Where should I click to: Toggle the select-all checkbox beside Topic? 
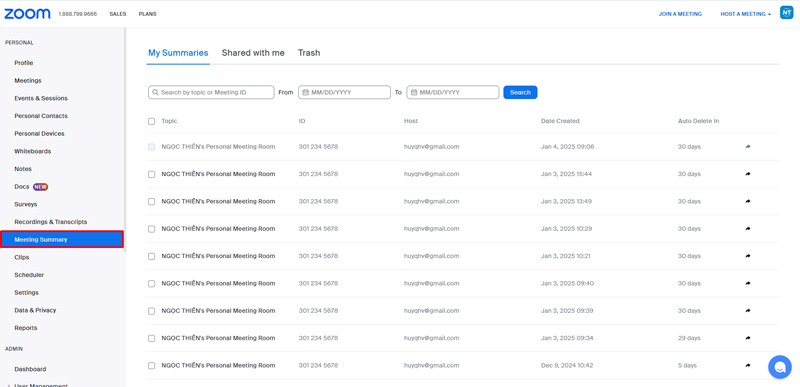pos(151,121)
